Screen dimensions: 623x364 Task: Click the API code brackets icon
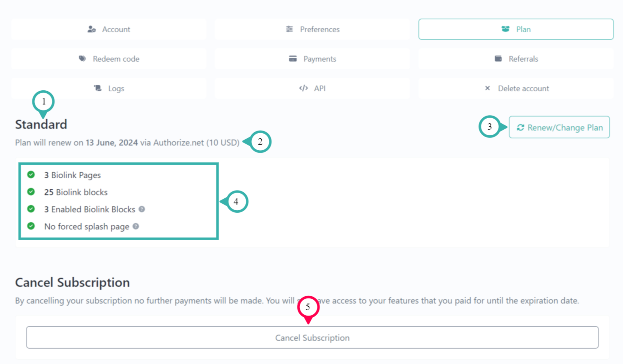tap(304, 88)
